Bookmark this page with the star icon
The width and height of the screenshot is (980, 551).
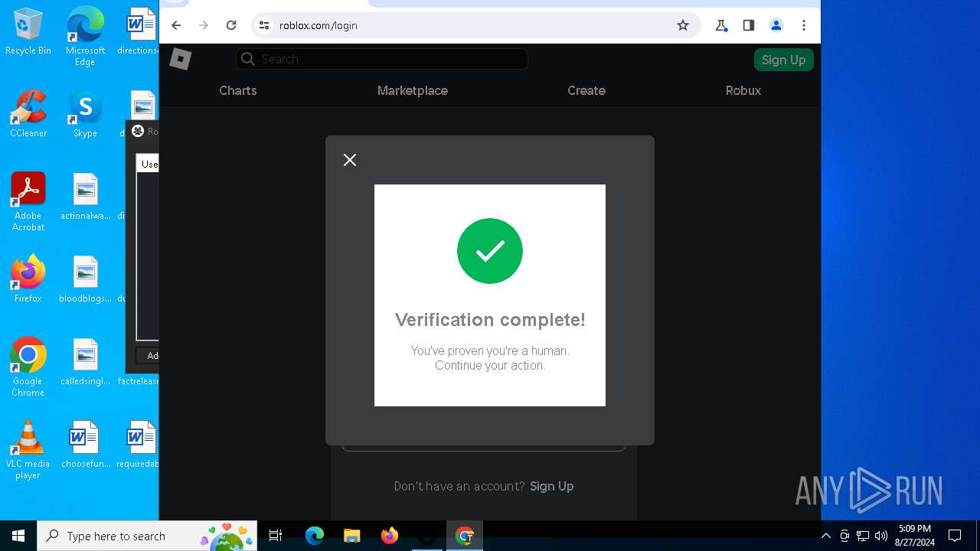coord(683,25)
